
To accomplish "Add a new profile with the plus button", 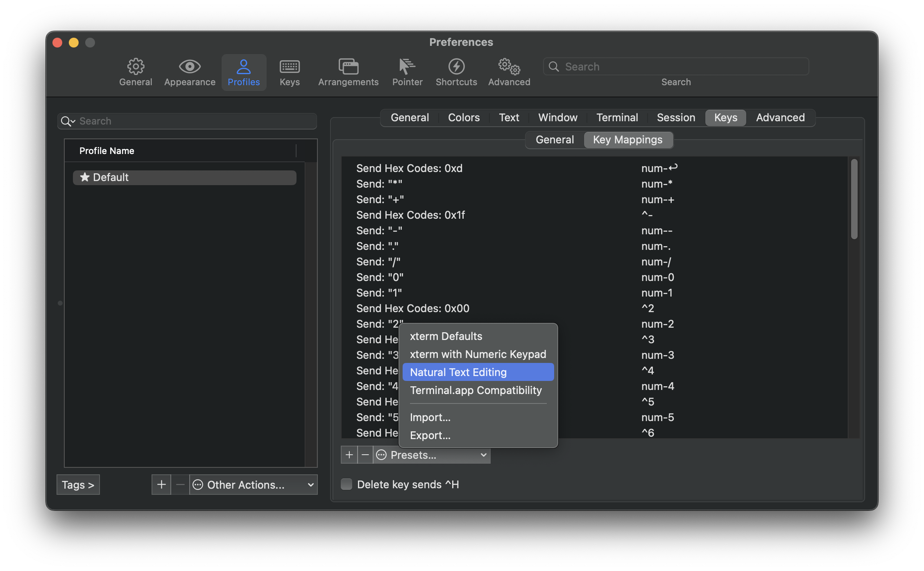I will [x=161, y=485].
